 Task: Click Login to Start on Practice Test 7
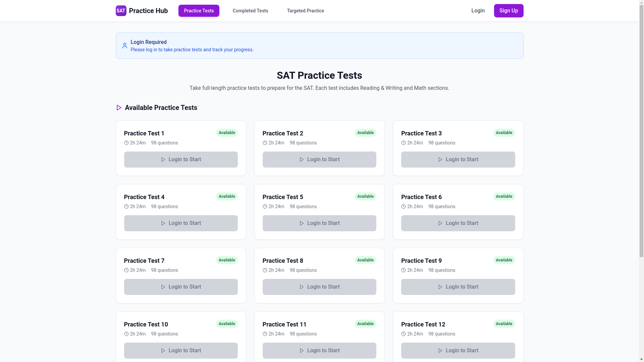(x=181, y=287)
